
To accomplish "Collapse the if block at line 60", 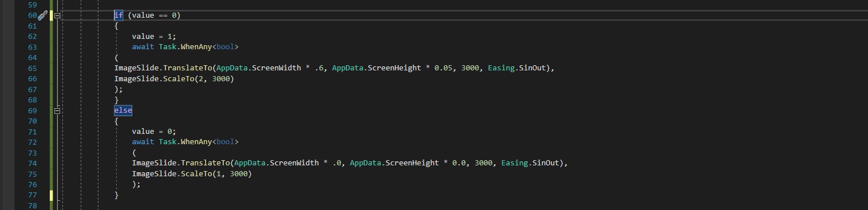I will (x=57, y=16).
